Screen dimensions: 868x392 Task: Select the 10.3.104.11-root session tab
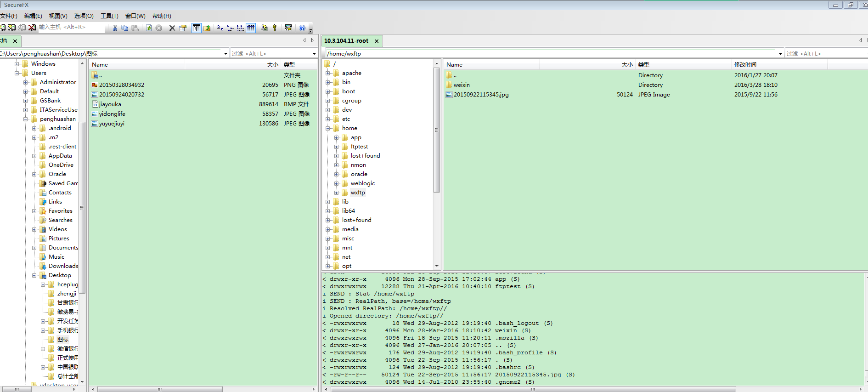[346, 41]
